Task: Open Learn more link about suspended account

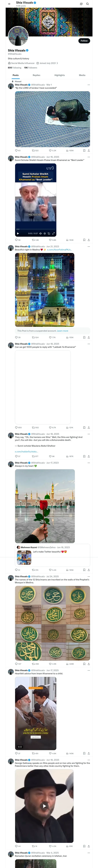Action: [63, 331]
